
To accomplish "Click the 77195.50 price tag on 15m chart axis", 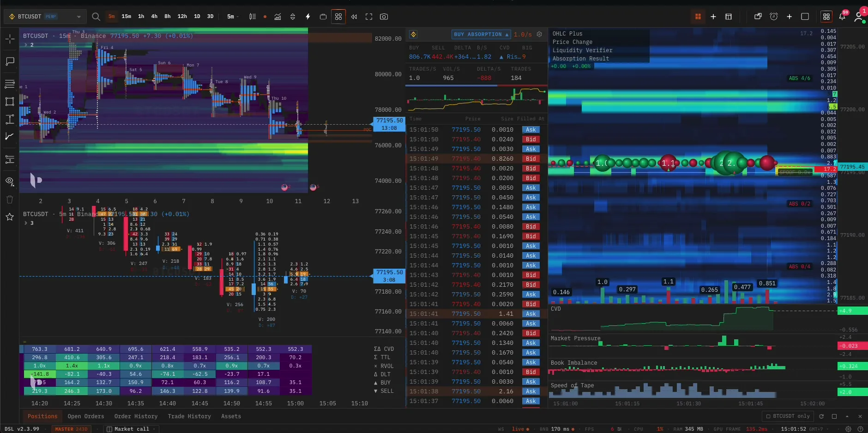I will [x=389, y=124].
